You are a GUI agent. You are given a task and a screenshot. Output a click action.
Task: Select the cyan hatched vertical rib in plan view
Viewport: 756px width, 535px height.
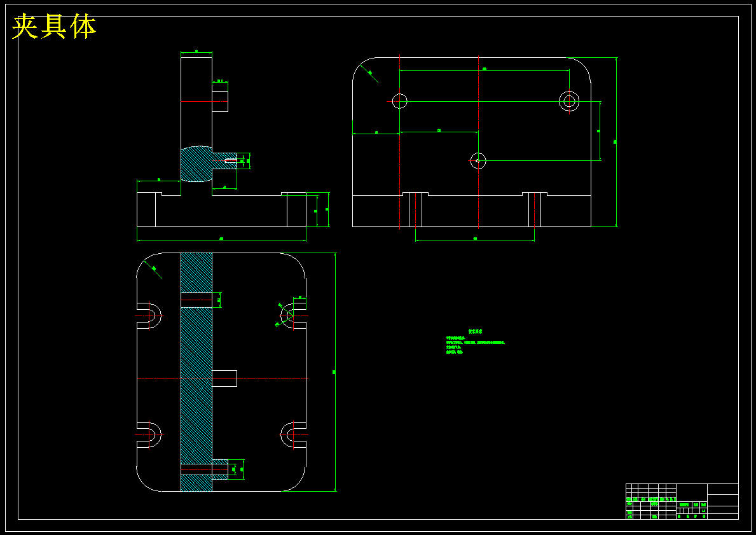pos(196,372)
